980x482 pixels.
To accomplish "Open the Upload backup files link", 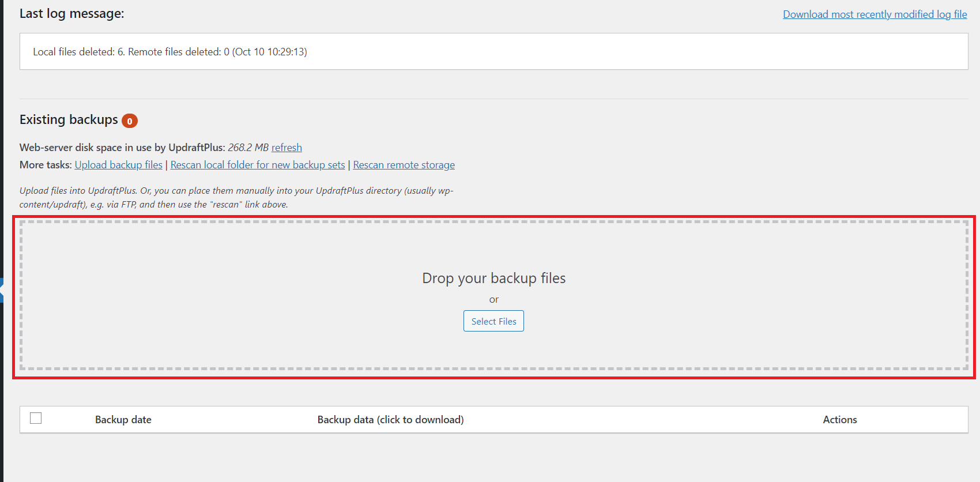I will point(118,165).
